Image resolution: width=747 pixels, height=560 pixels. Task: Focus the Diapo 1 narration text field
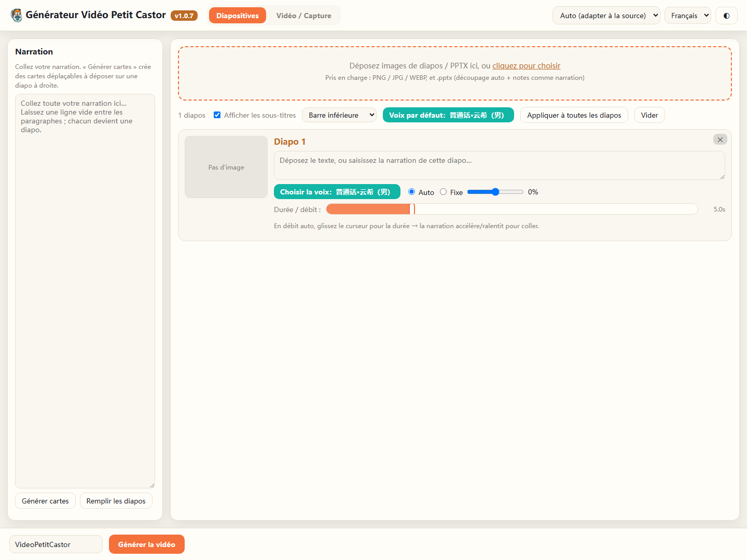point(500,165)
